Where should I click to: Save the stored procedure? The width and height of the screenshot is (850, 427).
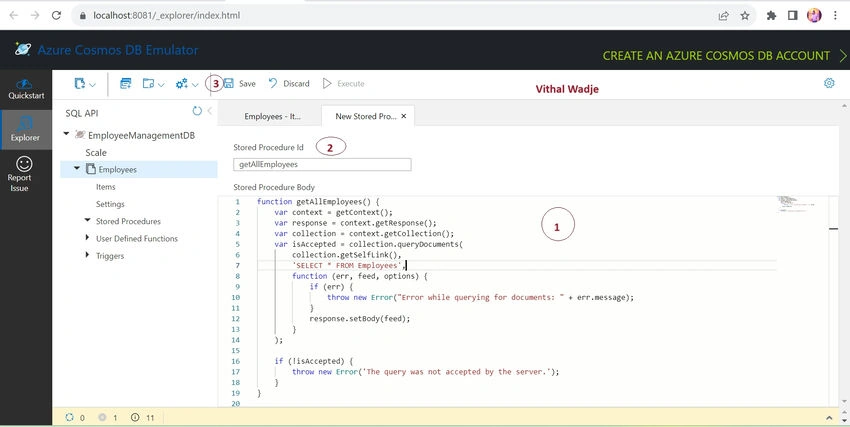(x=240, y=83)
